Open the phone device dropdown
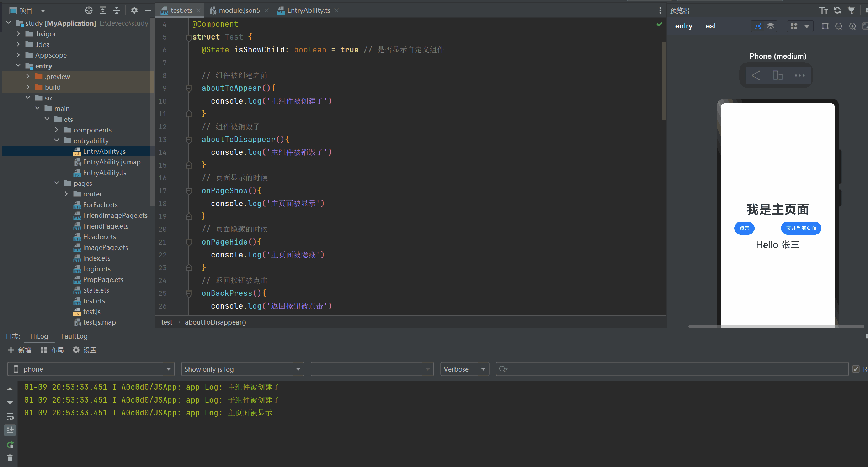Image resolution: width=868 pixels, height=467 pixels. (x=91, y=369)
